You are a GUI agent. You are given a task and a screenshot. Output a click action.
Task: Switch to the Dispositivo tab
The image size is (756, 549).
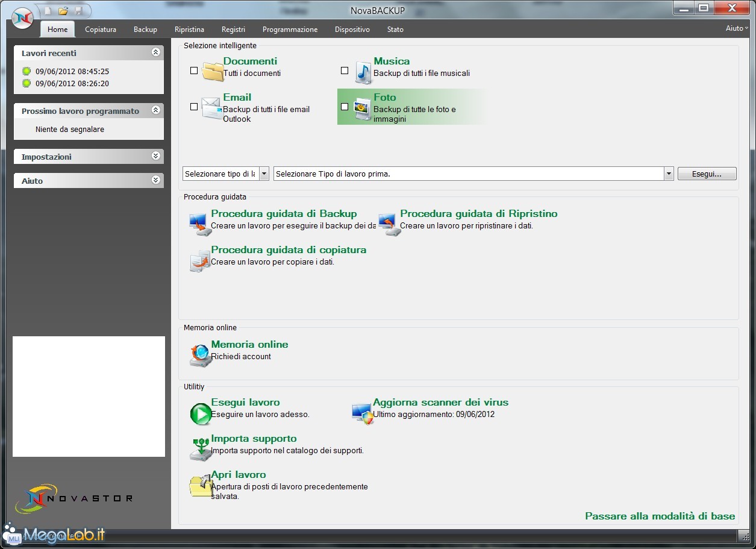coord(352,30)
